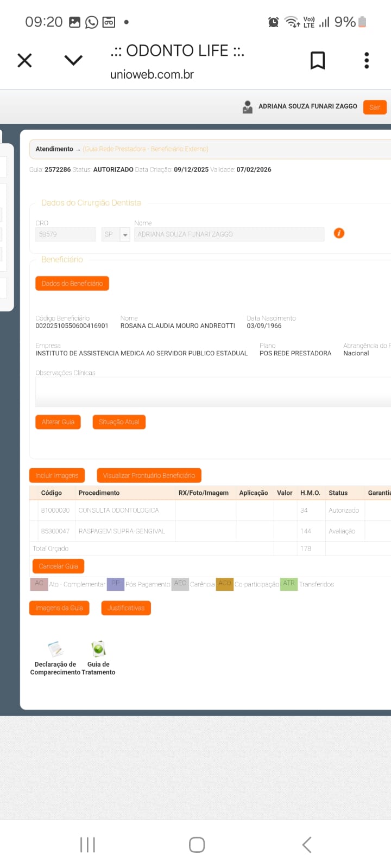Click the AC Ato Complementar color legend swatch
This screenshot has width=391, height=868.
(x=39, y=584)
